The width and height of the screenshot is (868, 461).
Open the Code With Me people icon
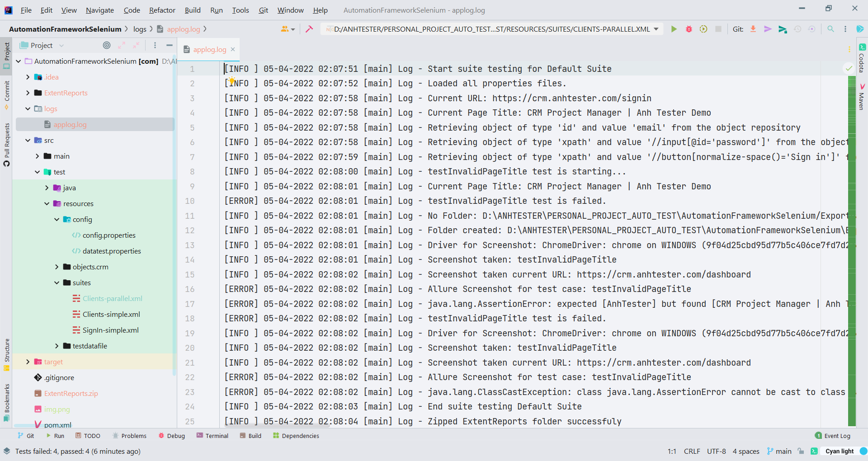[288, 29]
